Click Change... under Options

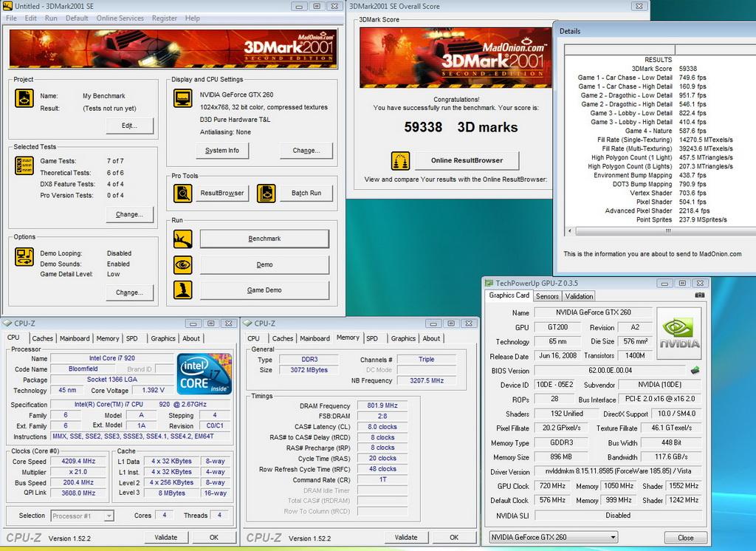click(130, 292)
